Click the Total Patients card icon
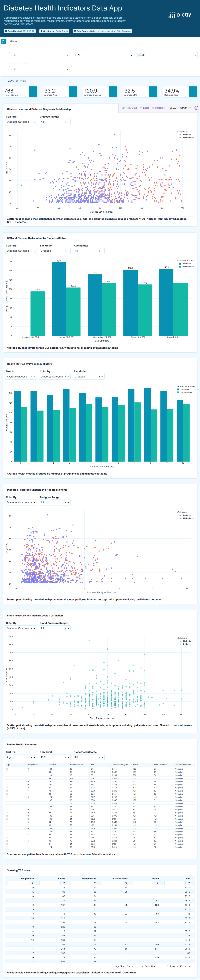Viewport: 200px width, 980px height. [x=33, y=92]
